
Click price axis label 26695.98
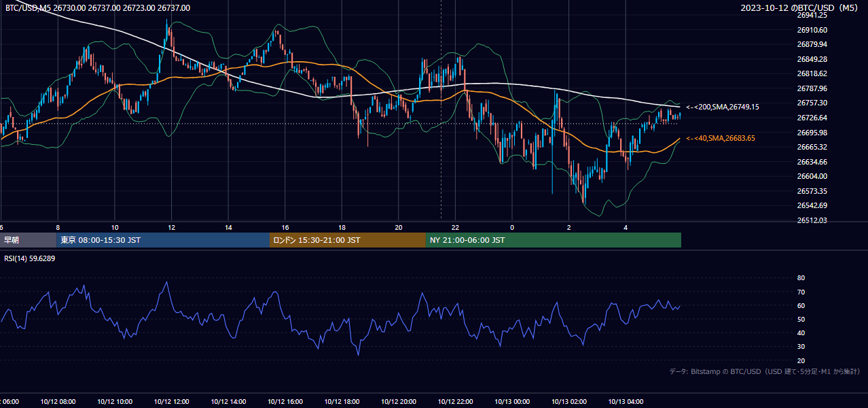(x=812, y=133)
